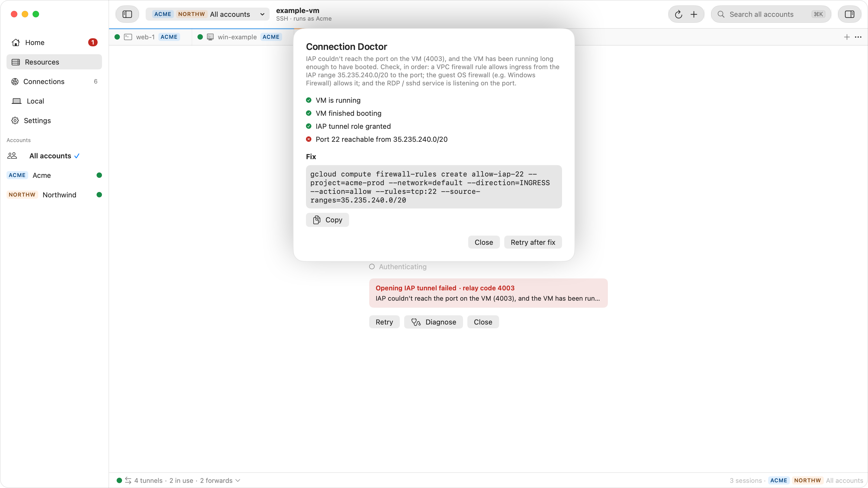Click the '3 sessions' status text

point(746,481)
